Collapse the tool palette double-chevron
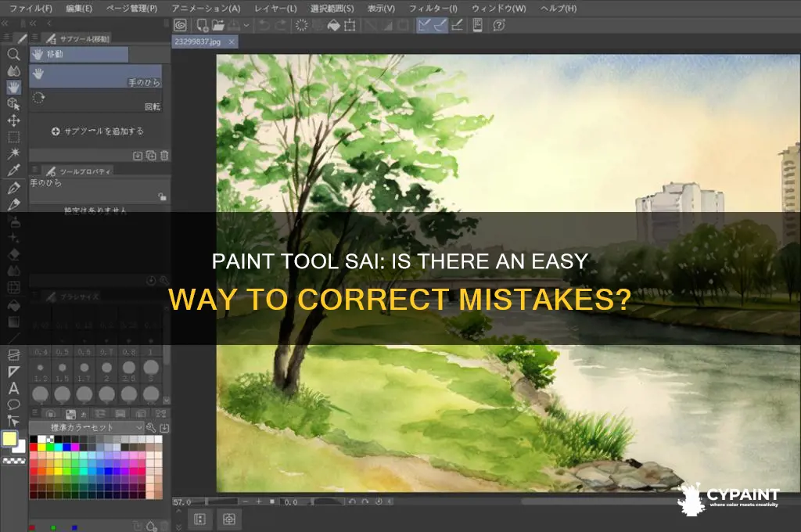Image resolution: width=801 pixels, height=532 pixels. pos(5,23)
